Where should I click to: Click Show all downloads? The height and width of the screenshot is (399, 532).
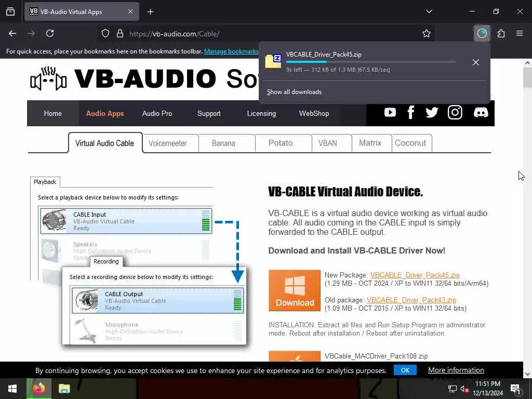pos(294,92)
